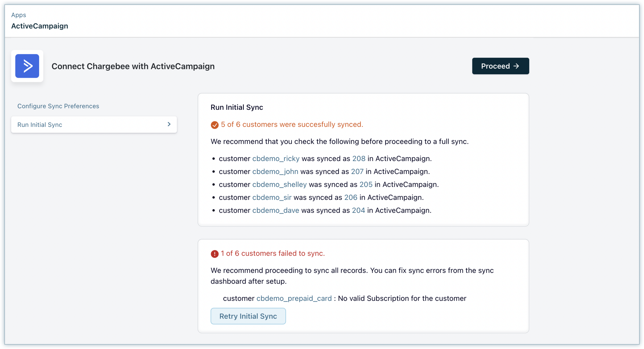
Task: Click the synced ID 207 link
Action: (x=357, y=172)
